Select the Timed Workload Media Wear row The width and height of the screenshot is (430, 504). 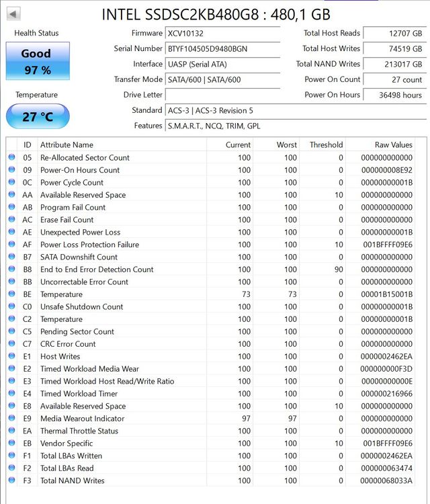point(210,369)
